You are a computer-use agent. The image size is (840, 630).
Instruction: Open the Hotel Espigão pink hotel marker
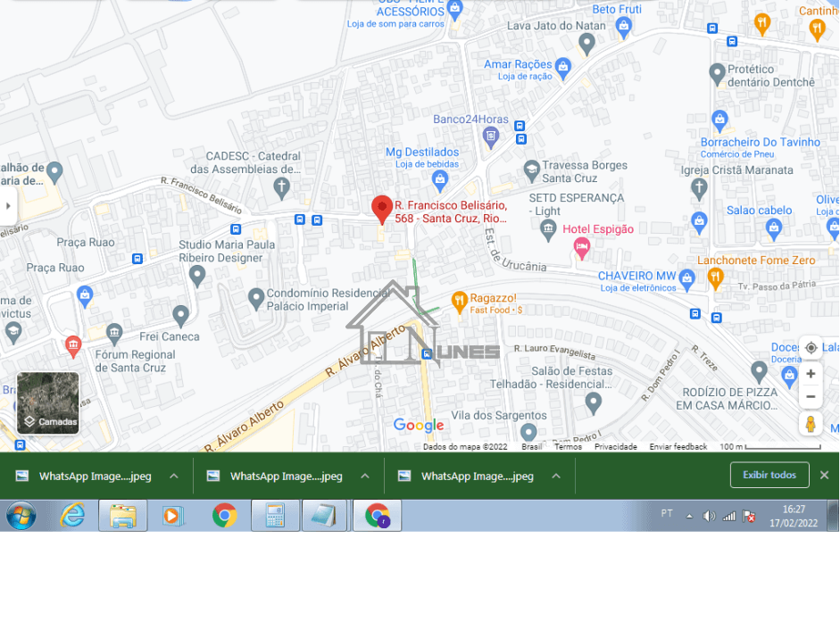pyautogui.click(x=581, y=248)
